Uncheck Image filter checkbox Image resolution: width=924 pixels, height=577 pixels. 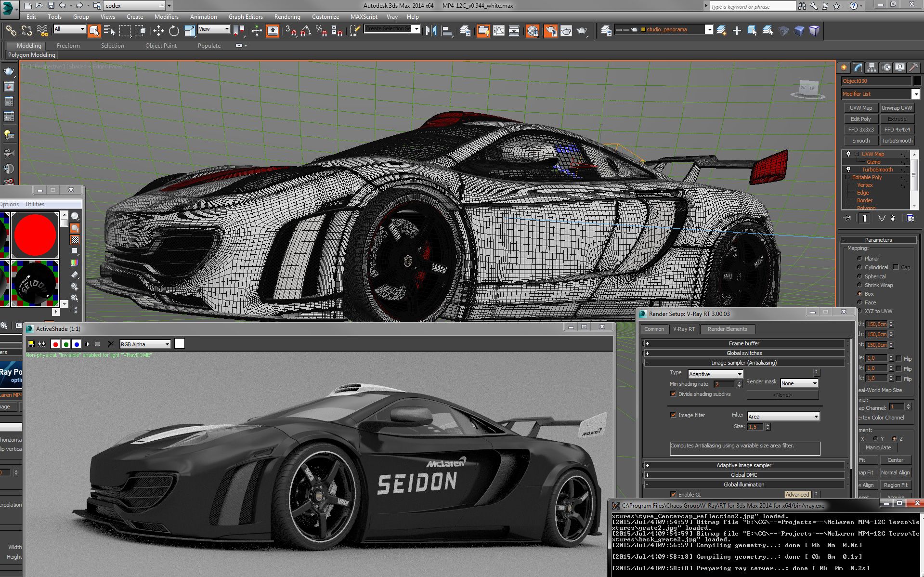[673, 415]
